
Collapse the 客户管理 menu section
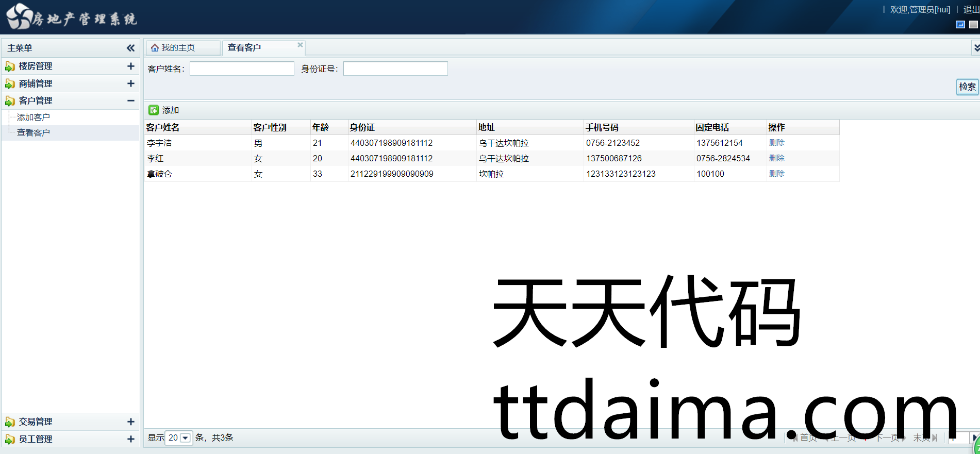(x=130, y=101)
